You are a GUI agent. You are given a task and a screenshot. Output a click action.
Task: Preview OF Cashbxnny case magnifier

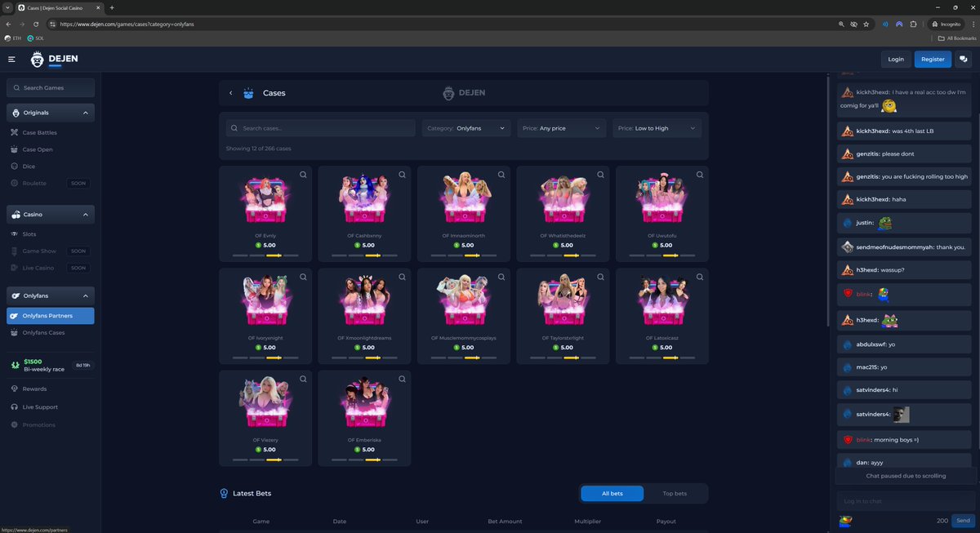[402, 175]
